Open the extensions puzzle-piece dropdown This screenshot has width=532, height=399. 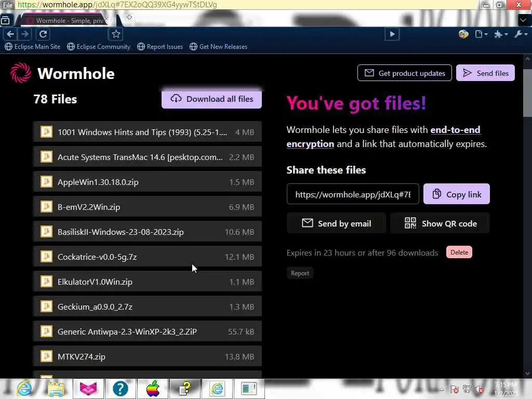(501, 34)
